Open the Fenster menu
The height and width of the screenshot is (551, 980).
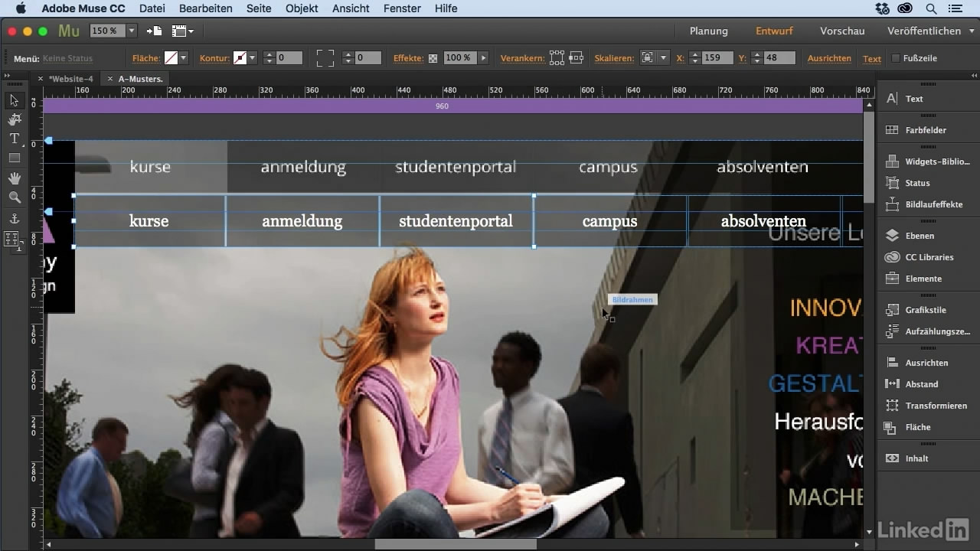tap(403, 8)
